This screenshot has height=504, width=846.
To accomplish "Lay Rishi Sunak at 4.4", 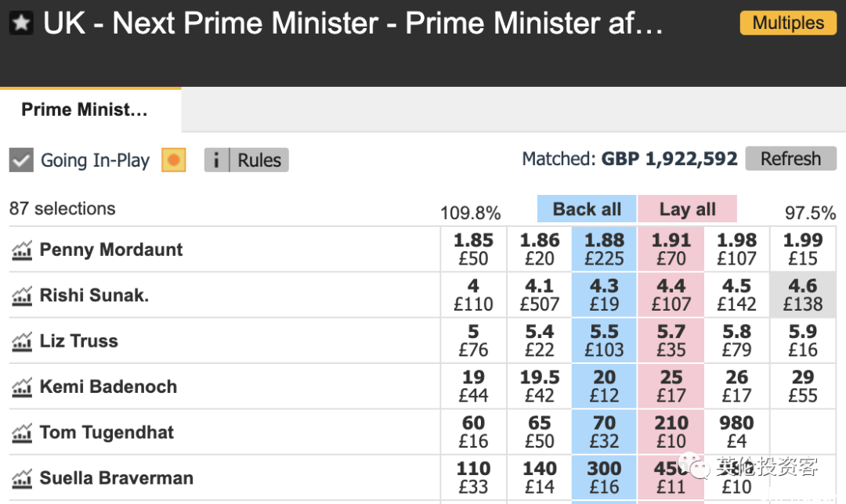I will 671,295.
